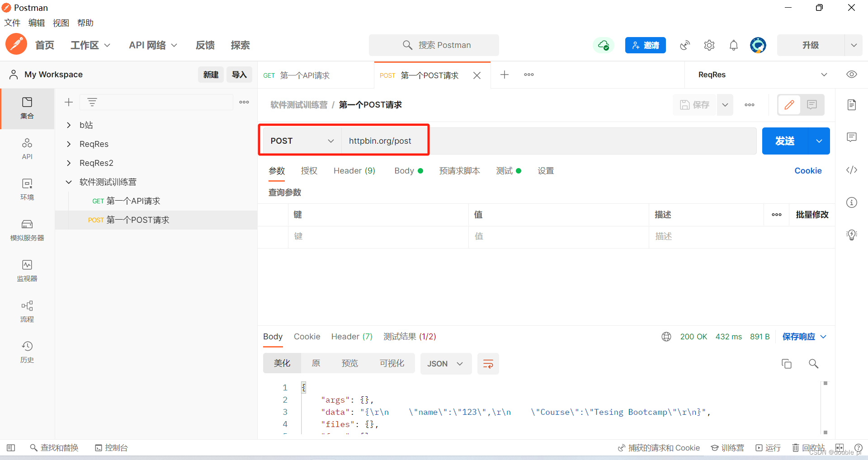Screen dimensions: 868x460
Task: Click the request URL field httpbin.org/post
Action: (x=549, y=141)
